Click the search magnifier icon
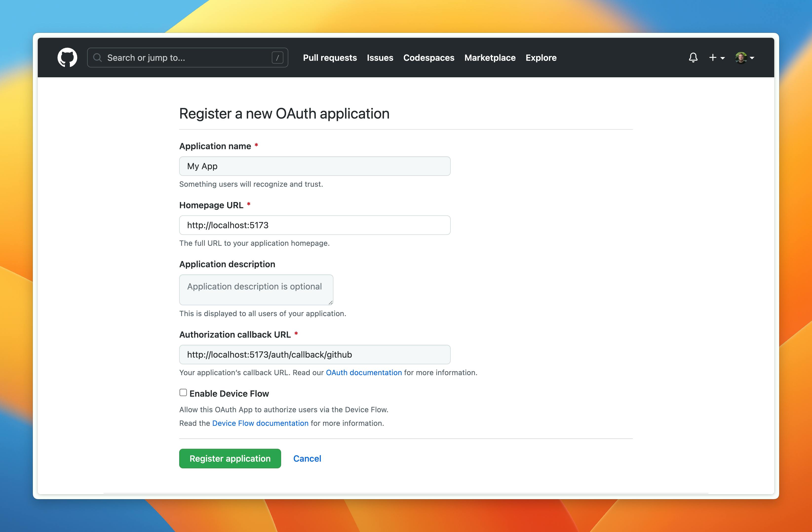Screen dimensions: 812x532 (x=97, y=57)
